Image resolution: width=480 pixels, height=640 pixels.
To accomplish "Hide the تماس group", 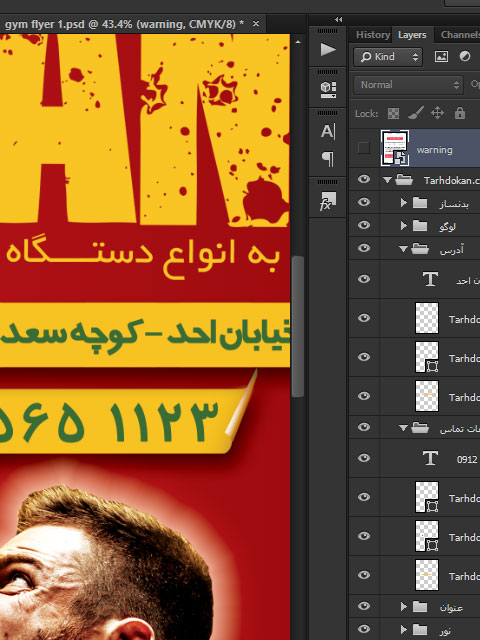I will click(x=364, y=427).
